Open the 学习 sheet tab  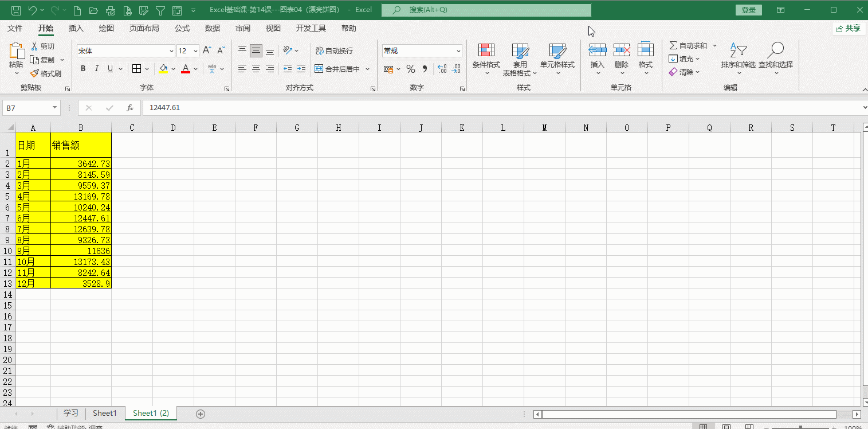[x=71, y=414]
